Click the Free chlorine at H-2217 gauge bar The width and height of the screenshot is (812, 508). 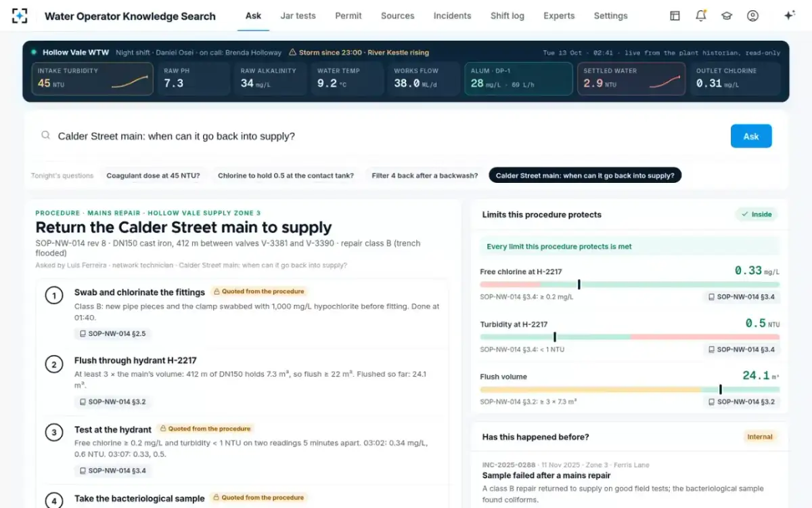pyautogui.click(x=629, y=284)
